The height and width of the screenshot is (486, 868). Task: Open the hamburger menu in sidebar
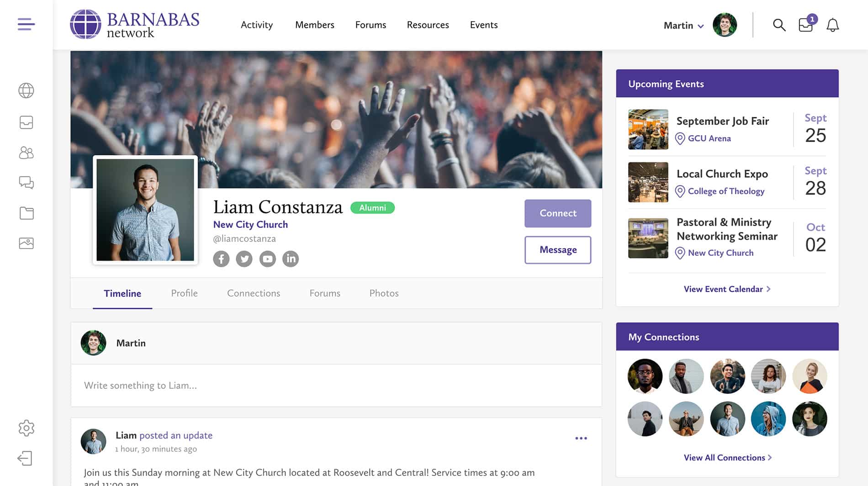coord(26,24)
